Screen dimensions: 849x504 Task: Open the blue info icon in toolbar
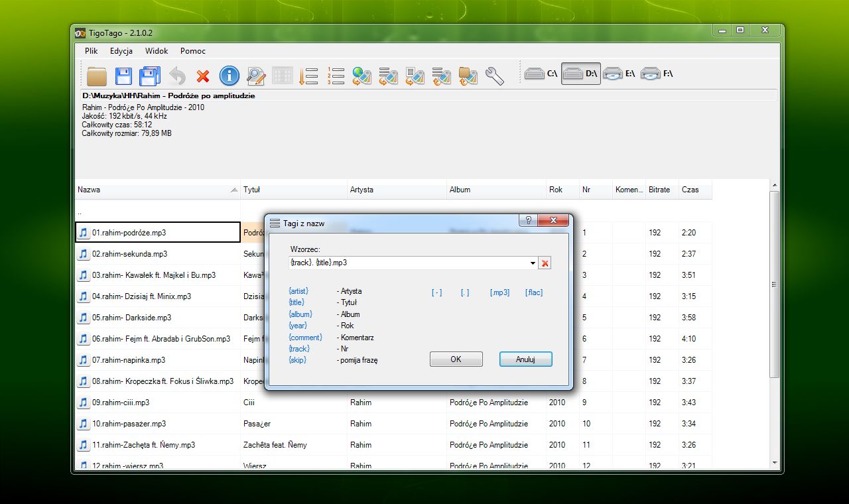(x=229, y=75)
